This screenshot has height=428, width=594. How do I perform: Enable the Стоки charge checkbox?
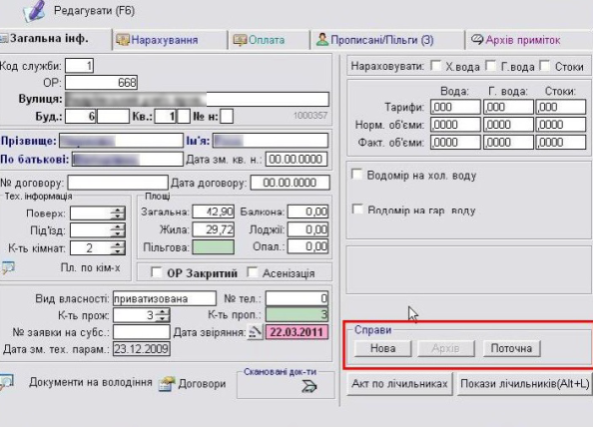(x=545, y=66)
